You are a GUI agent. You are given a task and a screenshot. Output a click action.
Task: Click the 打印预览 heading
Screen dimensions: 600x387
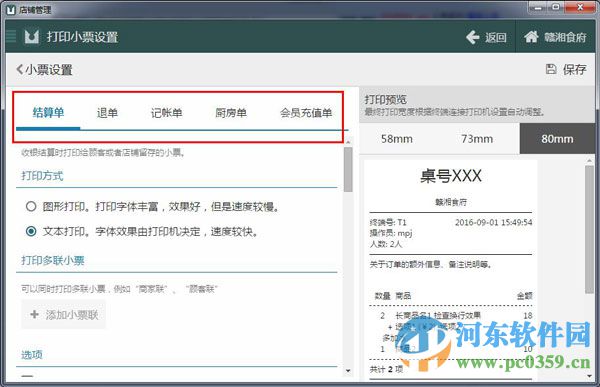pyautogui.click(x=386, y=100)
